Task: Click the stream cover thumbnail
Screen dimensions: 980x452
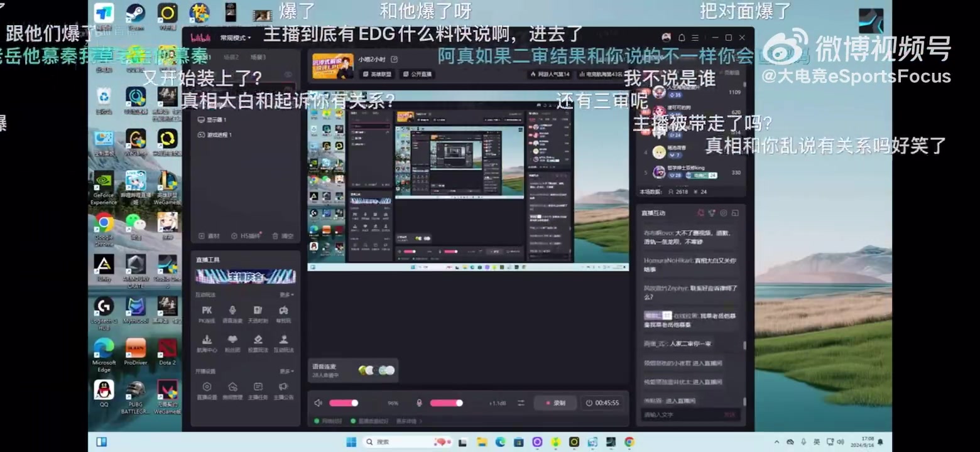Action: (x=333, y=66)
